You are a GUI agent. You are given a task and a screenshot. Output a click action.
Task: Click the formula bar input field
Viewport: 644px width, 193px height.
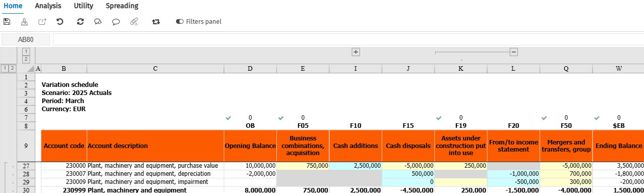[348, 39]
